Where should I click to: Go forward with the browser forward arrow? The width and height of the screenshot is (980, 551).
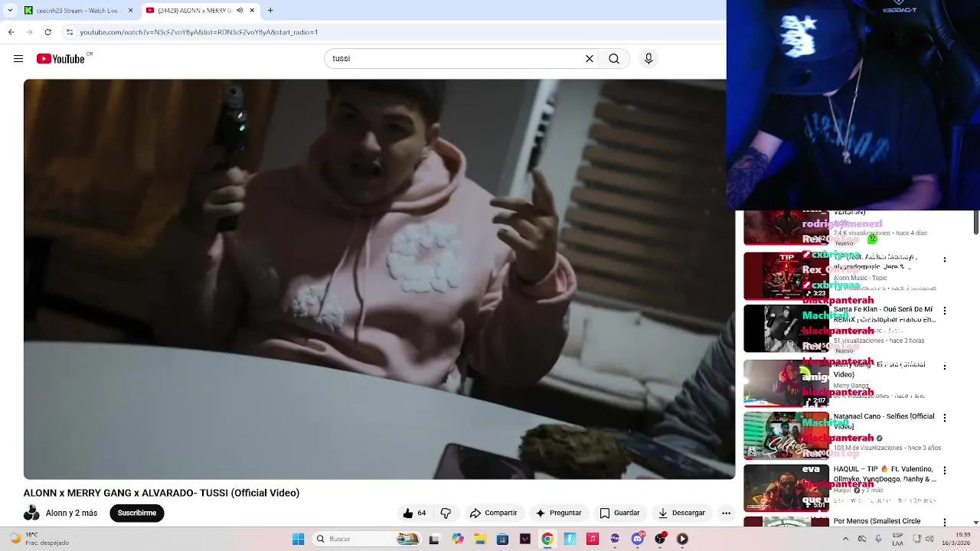[29, 32]
